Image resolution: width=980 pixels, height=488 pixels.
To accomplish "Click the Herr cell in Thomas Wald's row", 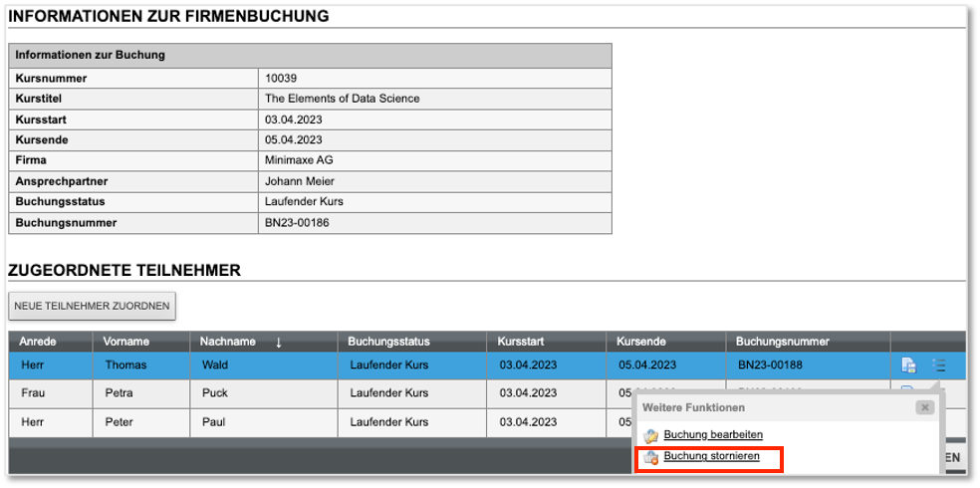I will click(31, 365).
